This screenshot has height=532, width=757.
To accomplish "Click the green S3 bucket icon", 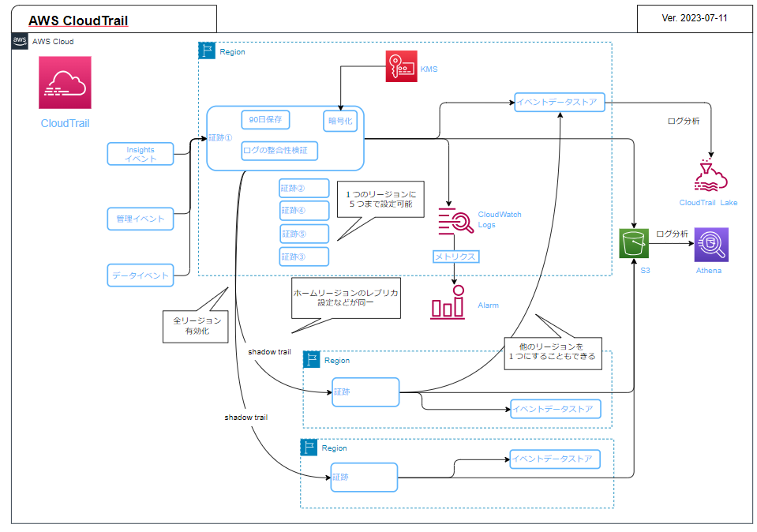I will 634,243.
